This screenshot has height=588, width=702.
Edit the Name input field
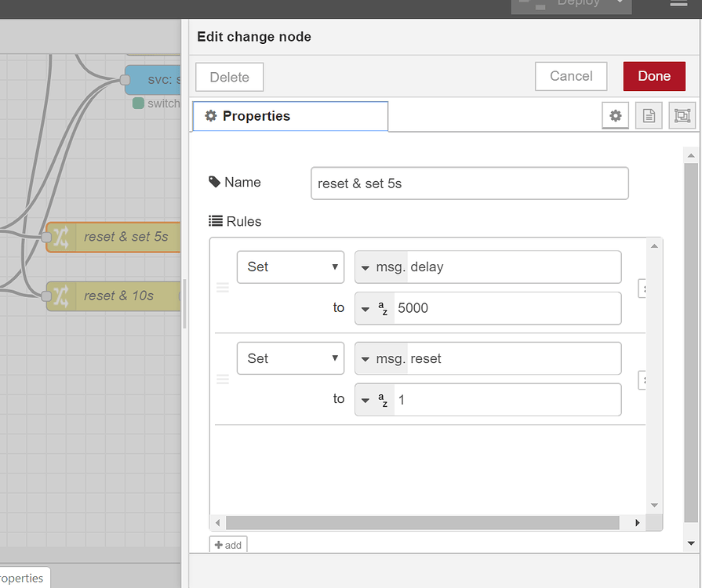click(469, 183)
